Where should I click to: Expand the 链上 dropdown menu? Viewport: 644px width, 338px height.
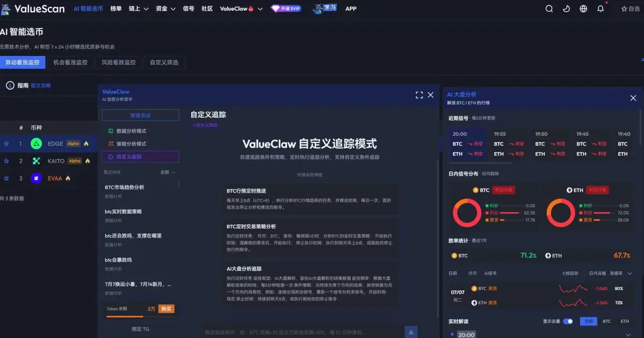tap(139, 9)
